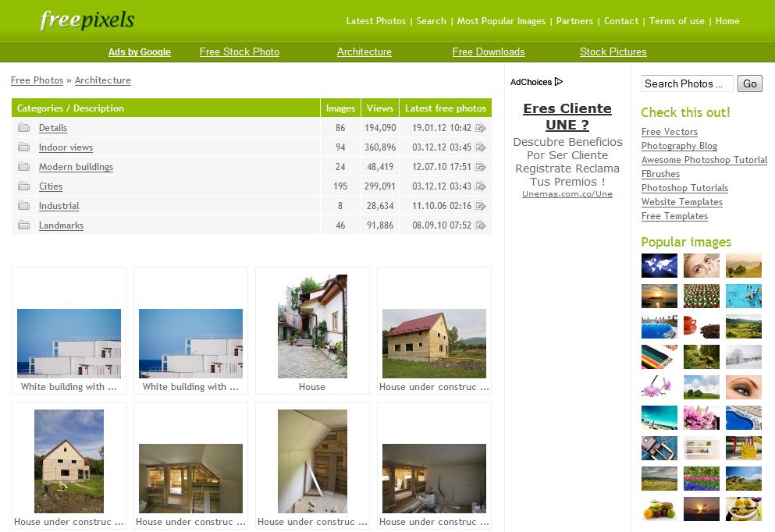Viewport: 775px width, 532px height.
Task: Go to Most Popular Images
Action: coord(501,21)
